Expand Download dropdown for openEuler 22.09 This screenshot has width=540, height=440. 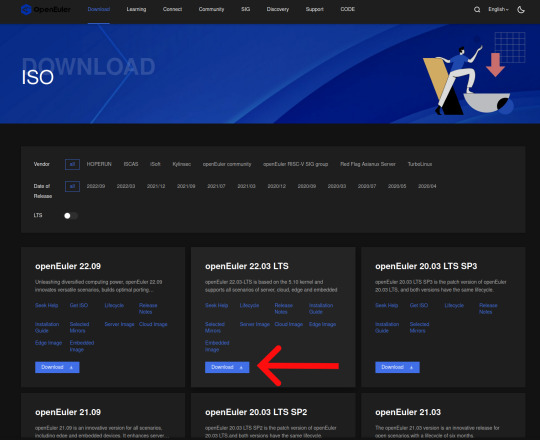tap(57, 367)
